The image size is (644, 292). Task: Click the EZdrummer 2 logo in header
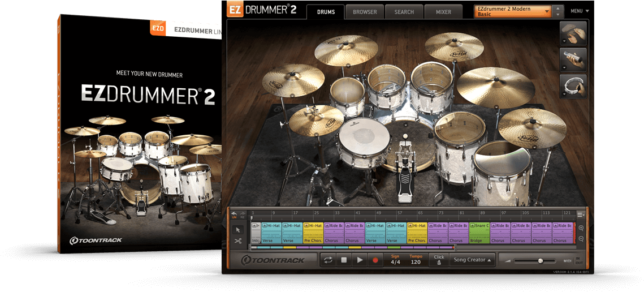point(262,10)
